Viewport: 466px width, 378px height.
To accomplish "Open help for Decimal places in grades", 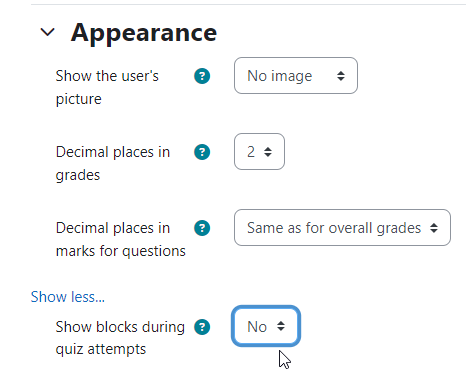I will 202,152.
